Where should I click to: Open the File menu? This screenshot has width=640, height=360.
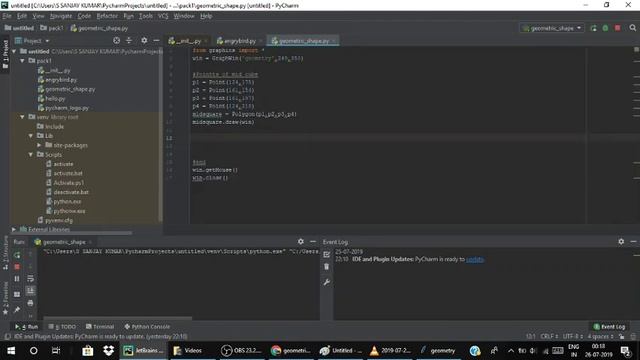pyautogui.click(x=7, y=16)
